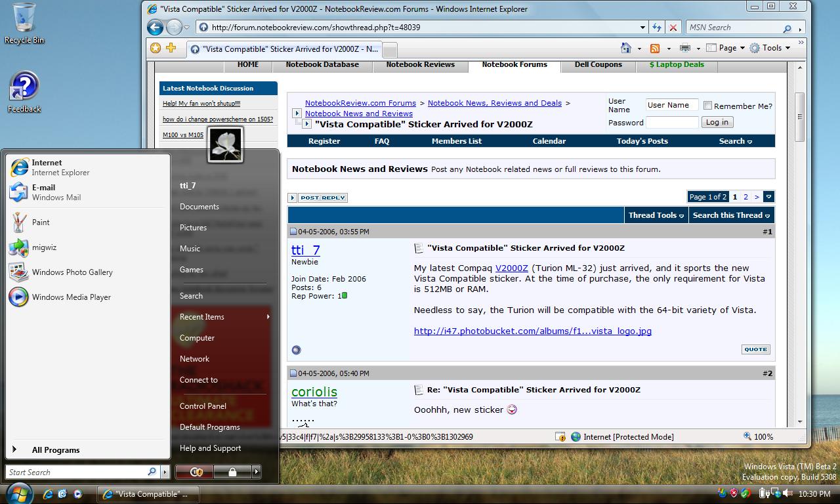
Task: Open the photobucket vista_logo.jpg link
Action: pyautogui.click(x=533, y=331)
